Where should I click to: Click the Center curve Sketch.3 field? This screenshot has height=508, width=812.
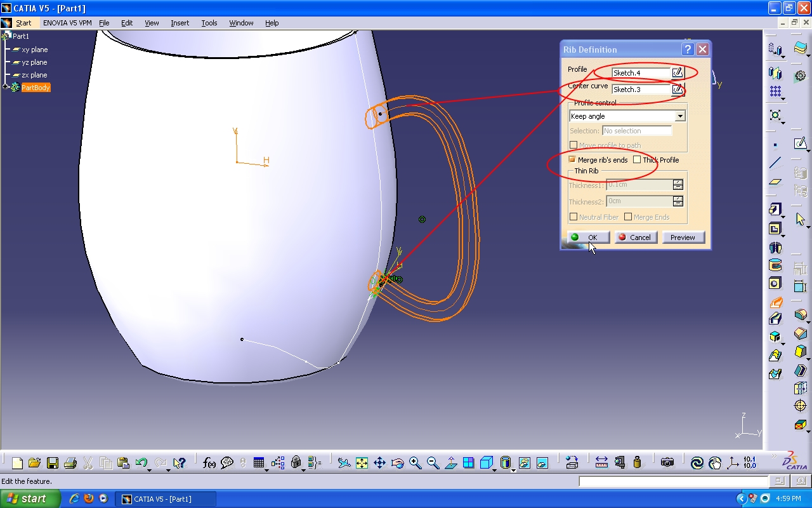click(641, 90)
